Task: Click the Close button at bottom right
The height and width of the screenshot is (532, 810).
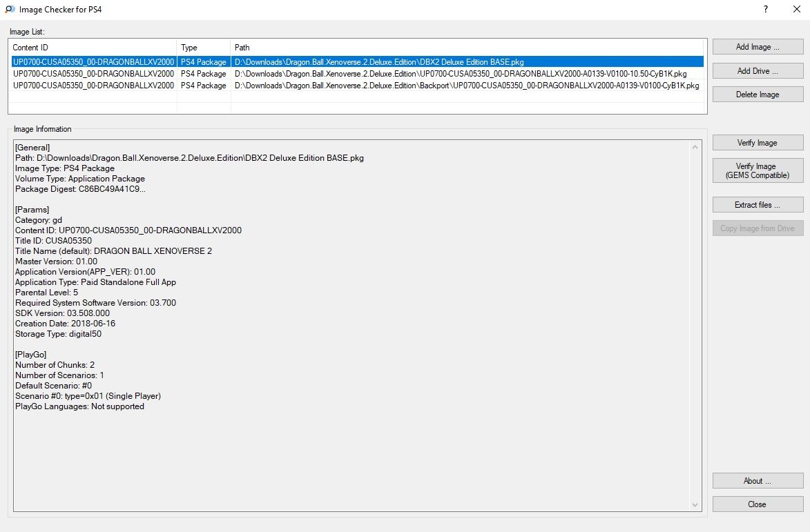Action: 758,504
